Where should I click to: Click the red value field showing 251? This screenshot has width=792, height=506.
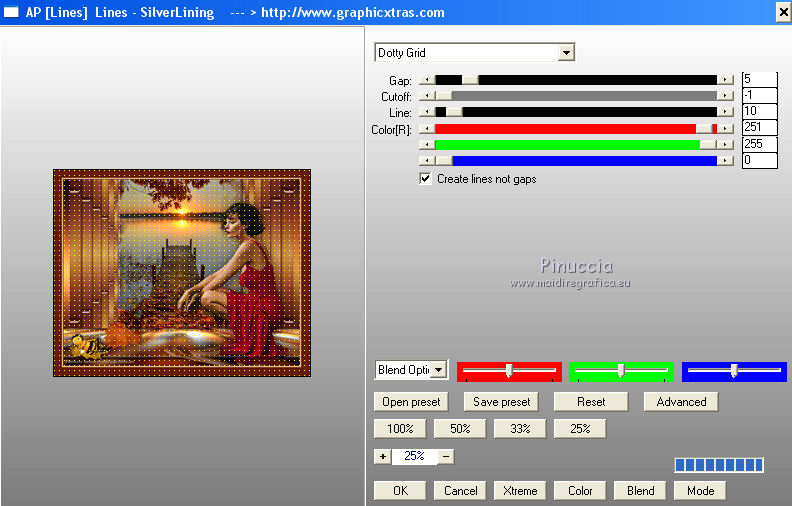pos(759,128)
